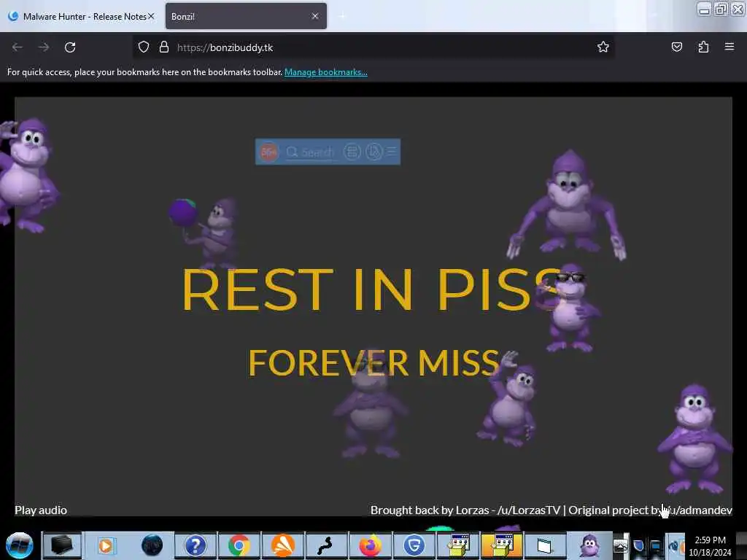747x560 pixels.
Task: Open the blue question mark help icon
Action: pos(195,545)
